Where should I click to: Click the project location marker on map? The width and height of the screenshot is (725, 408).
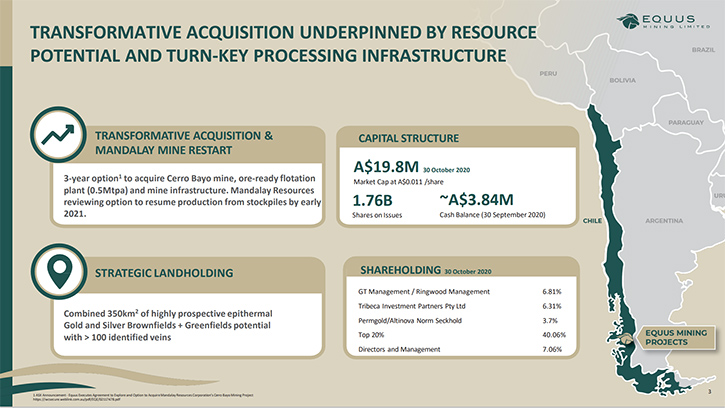pos(627,340)
